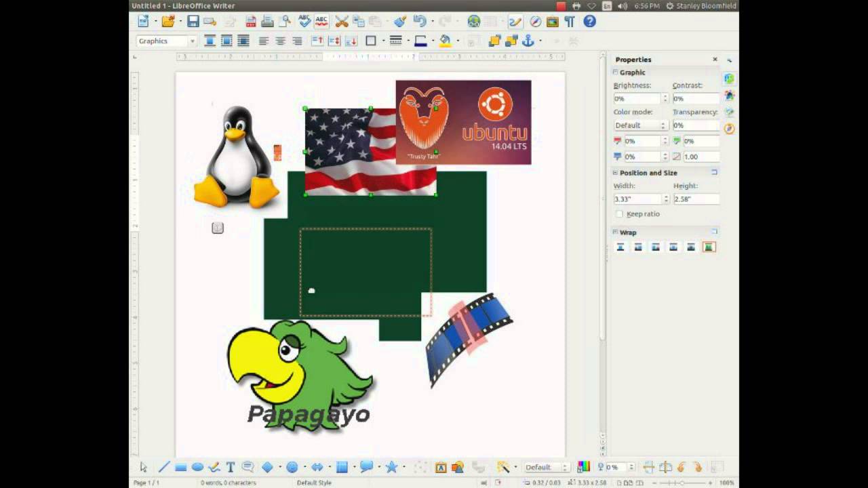Toggle Nonprinting Characters pilcrow icon
This screenshot has height=488, width=868.
[x=570, y=22]
